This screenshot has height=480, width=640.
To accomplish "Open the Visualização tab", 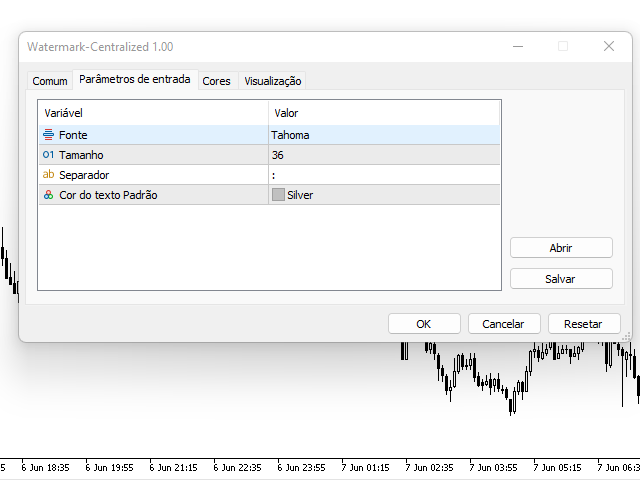I will click(x=273, y=81).
